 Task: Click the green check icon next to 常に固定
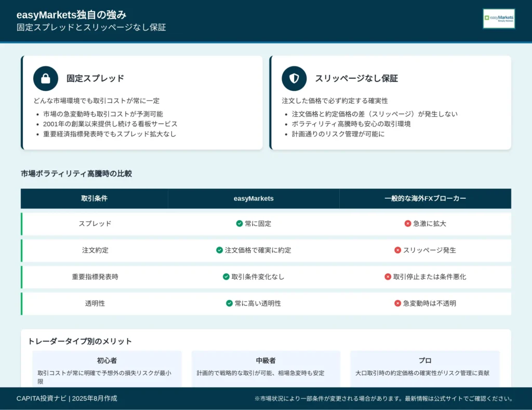coord(240,224)
